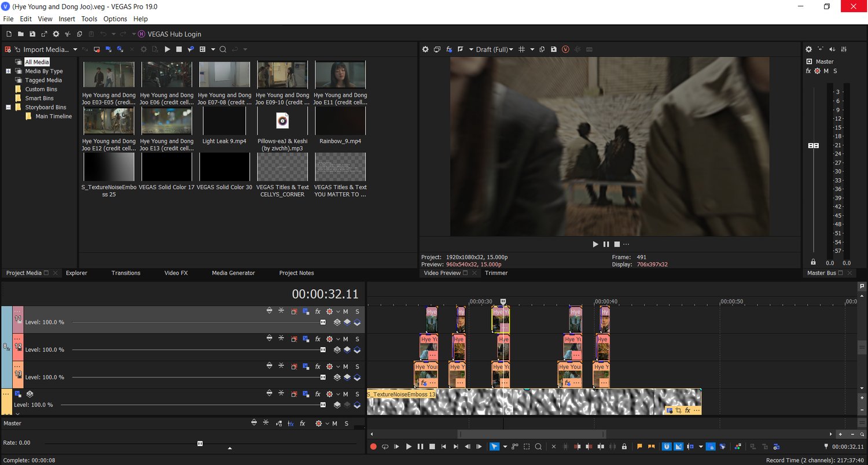Toggle split screen view in preview toolbar

click(461, 50)
